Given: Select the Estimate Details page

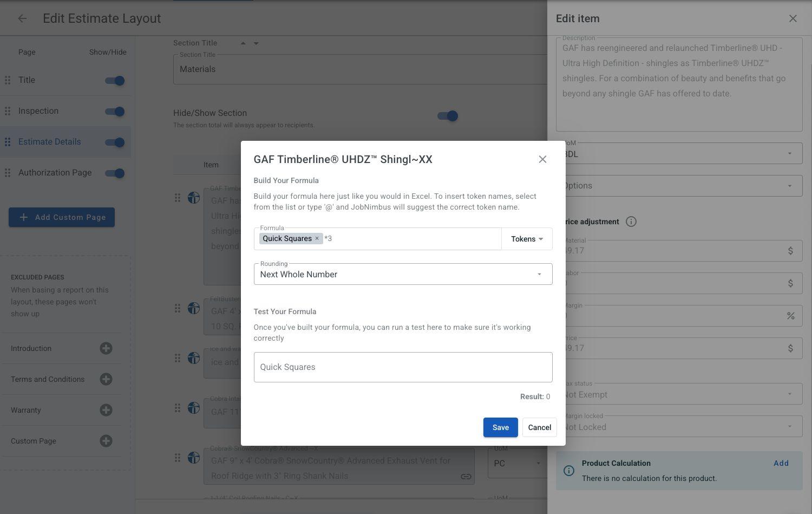Looking at the screenshot, I should (x=50, y=142).
